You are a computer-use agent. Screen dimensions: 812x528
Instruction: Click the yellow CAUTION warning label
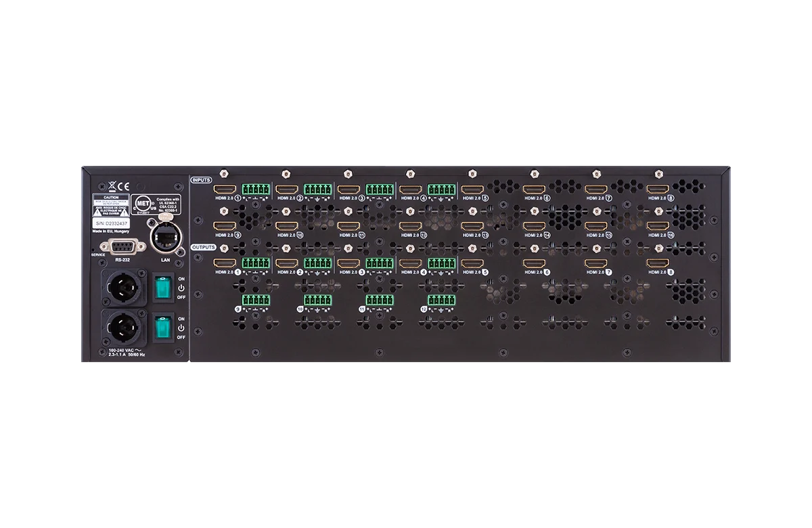pos(110,204)
